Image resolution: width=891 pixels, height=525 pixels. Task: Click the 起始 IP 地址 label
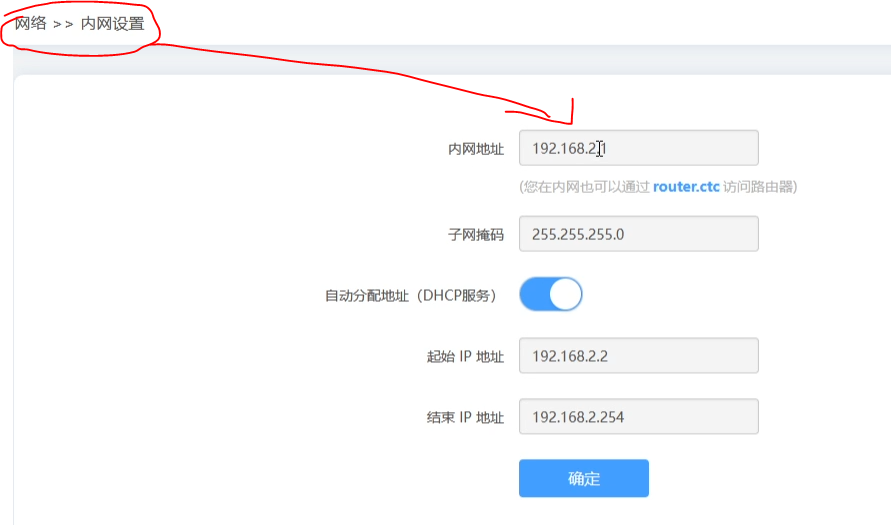click(465, 356)
